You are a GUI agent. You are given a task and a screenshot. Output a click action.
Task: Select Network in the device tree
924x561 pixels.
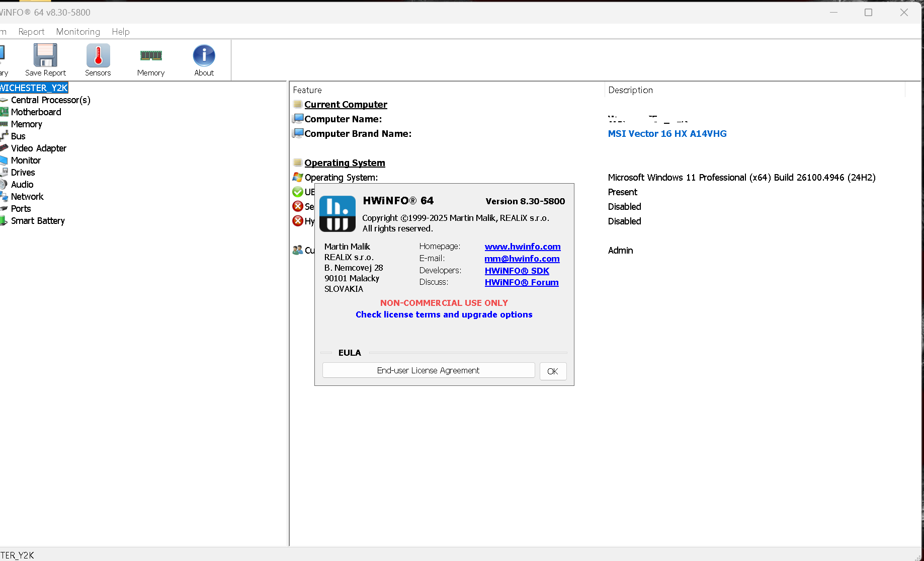pyautogui.click(x=27, y=197)
